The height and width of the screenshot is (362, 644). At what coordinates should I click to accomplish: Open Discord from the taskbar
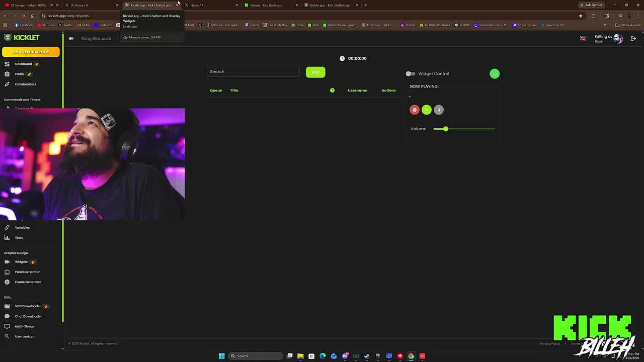click(345, 356)
